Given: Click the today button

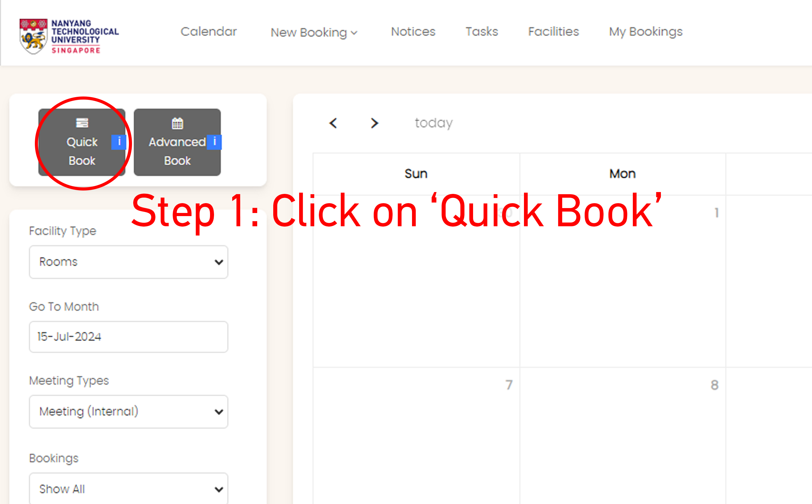Looking at the screenshot, I should tap(434, 123).
